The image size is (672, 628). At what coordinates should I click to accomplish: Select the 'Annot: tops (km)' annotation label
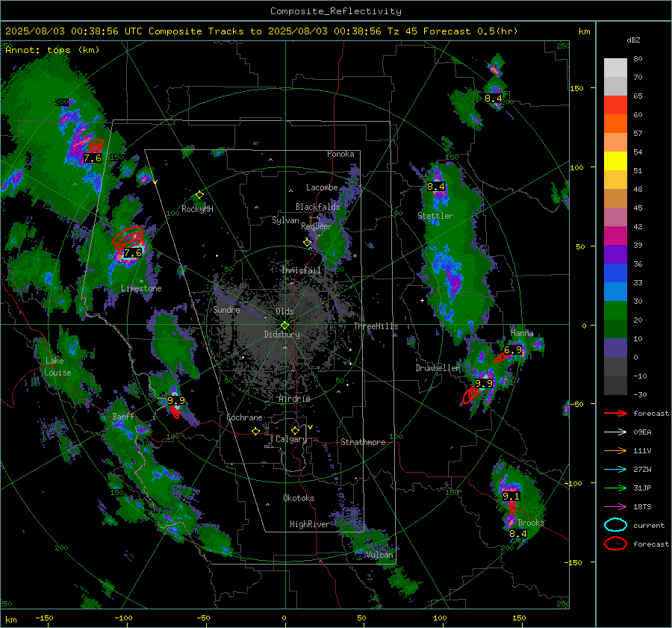(52, 50)
